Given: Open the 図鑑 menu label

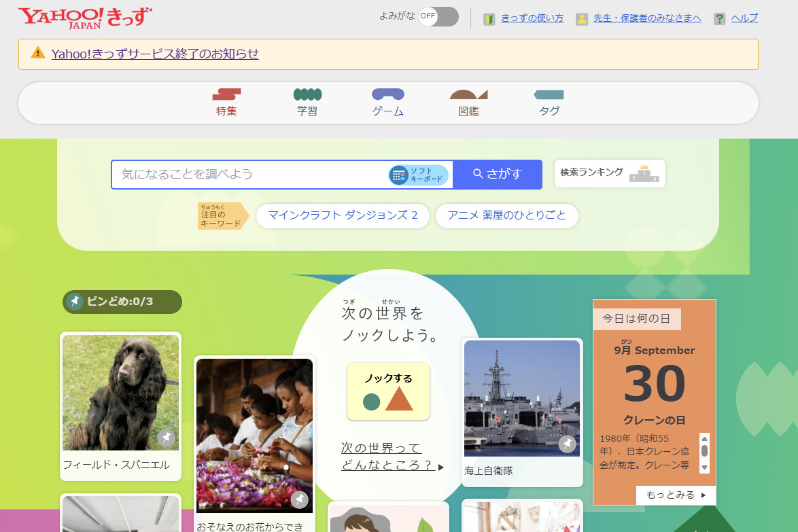Looking at the screenshot, I should 469,111.
